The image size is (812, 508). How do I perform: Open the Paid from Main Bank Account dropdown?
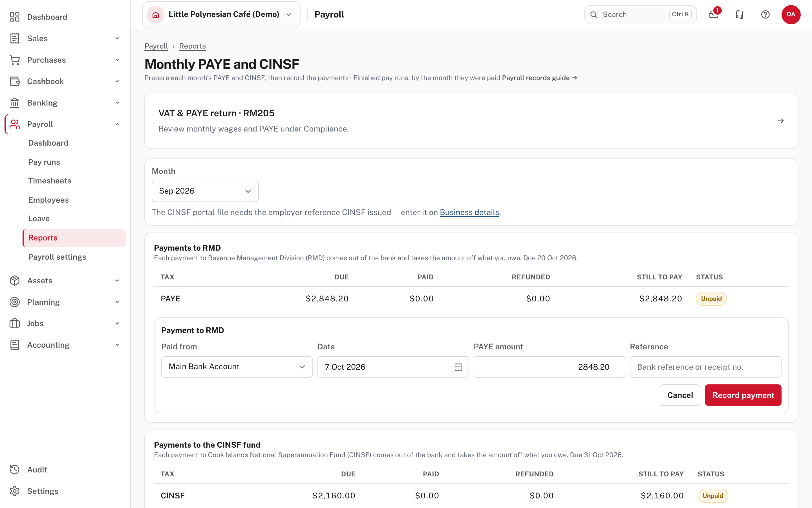click(237, 367)
